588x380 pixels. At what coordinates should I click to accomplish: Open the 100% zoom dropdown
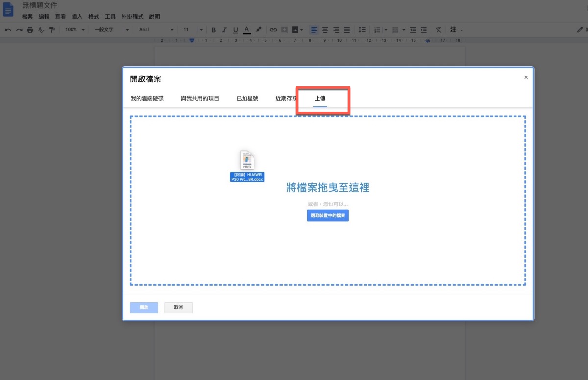(75, 30)
